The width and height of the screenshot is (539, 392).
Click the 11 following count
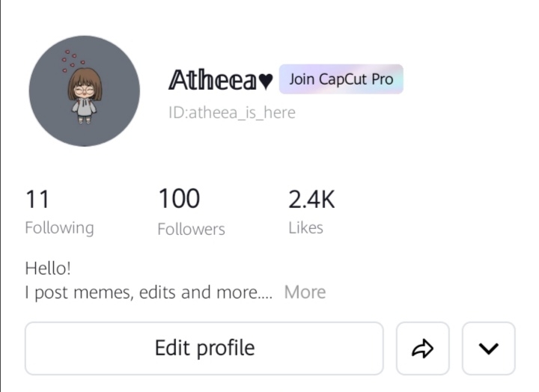(37, 199)
